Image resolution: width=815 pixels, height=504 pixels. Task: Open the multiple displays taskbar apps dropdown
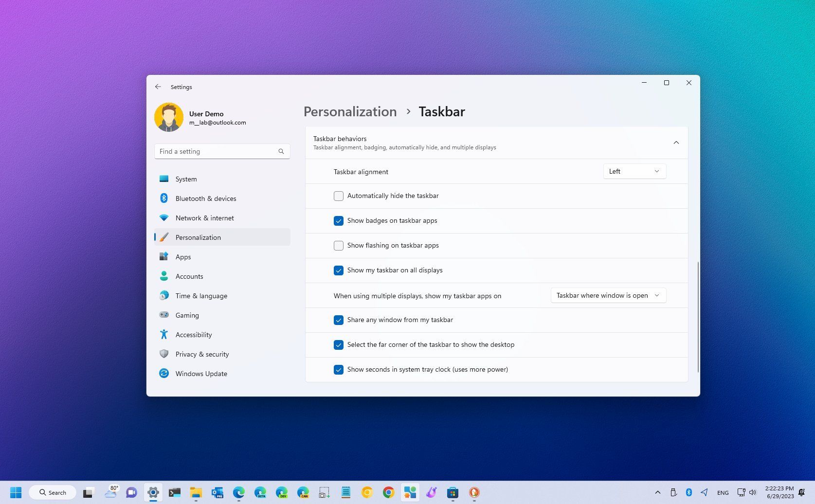(608, 295)
